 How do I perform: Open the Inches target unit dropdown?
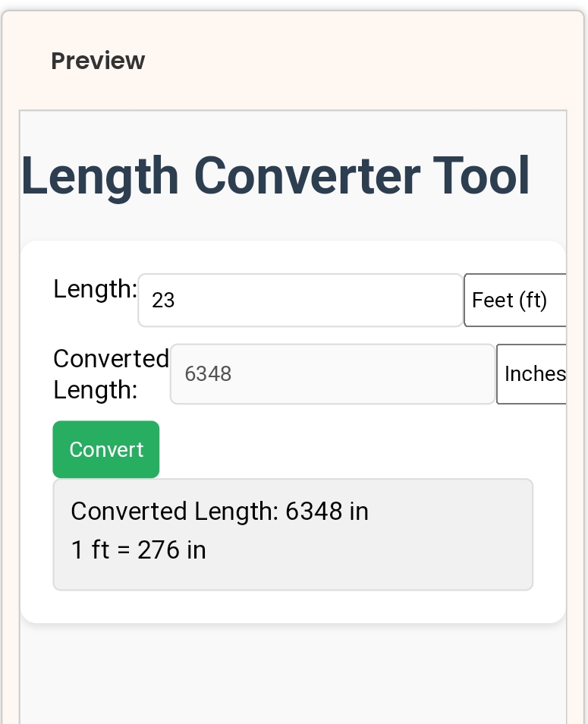click(x=531, y=374)
